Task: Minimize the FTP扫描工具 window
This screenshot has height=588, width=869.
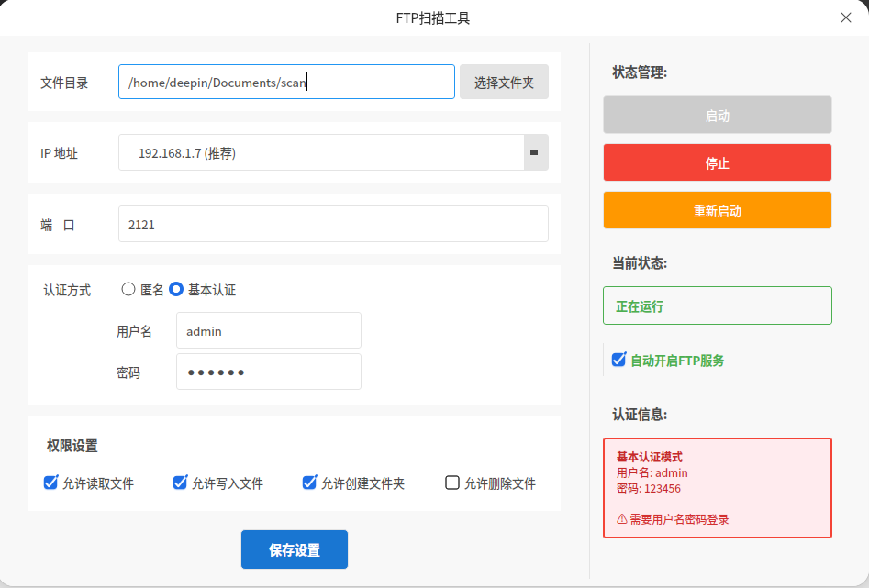Action: (x=800, y=17)
